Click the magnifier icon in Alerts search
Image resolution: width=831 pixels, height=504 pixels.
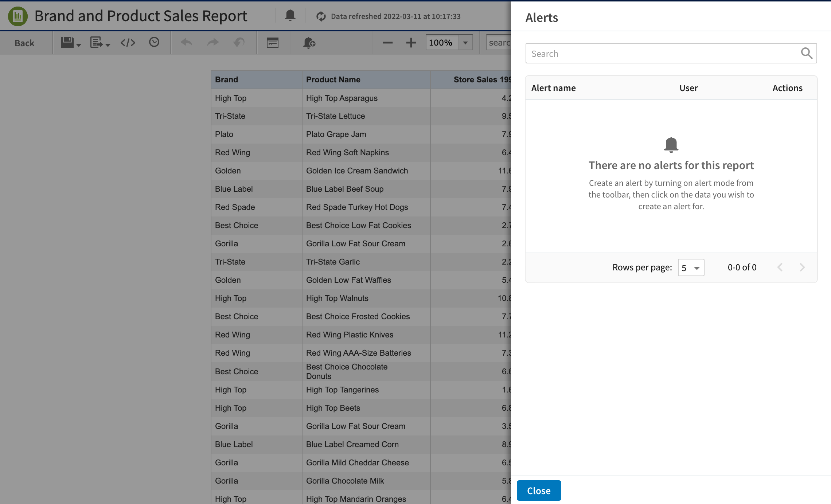pyautogui.click(x=807, y=54)
